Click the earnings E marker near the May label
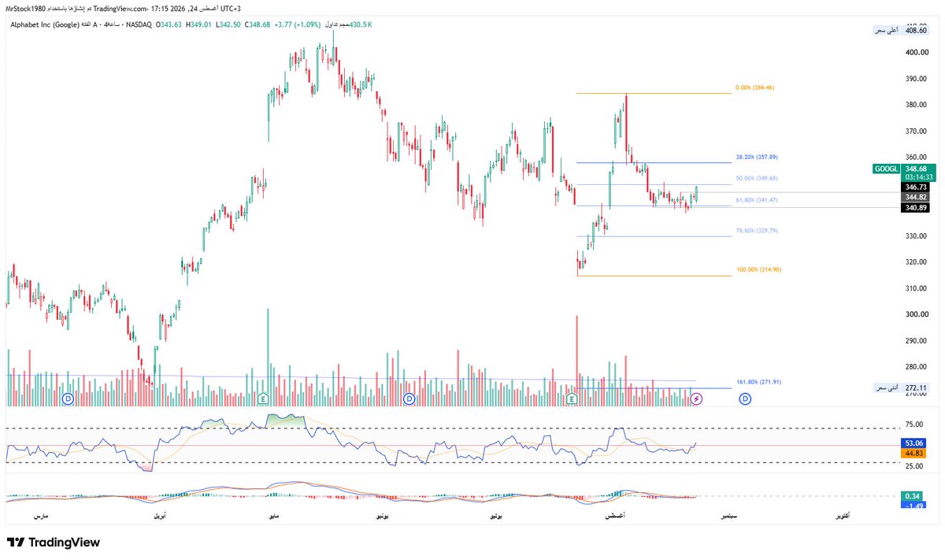Viewport: 945px width, 560px height. [263, 399]
